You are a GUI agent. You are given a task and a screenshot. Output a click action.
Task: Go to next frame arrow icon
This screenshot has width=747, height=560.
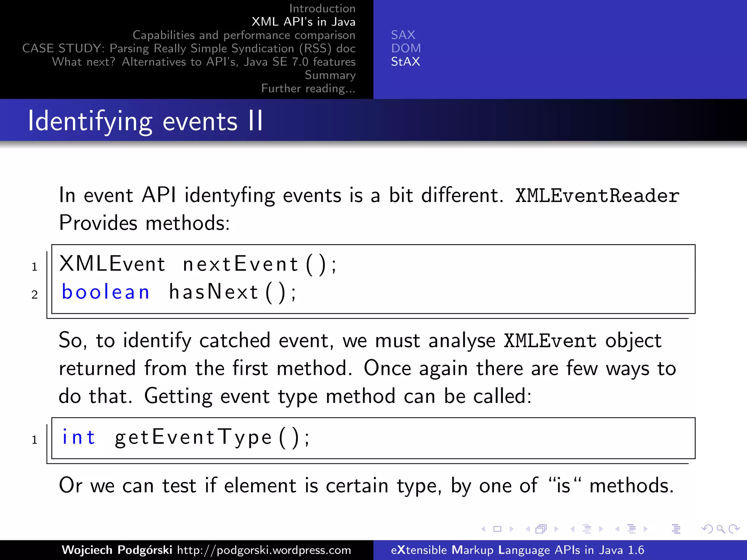pyautogui.click(x=556, y=529)
